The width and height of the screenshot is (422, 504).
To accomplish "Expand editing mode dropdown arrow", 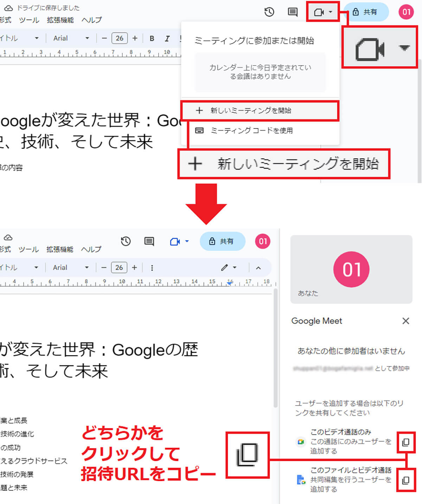I will click(235, 268).
